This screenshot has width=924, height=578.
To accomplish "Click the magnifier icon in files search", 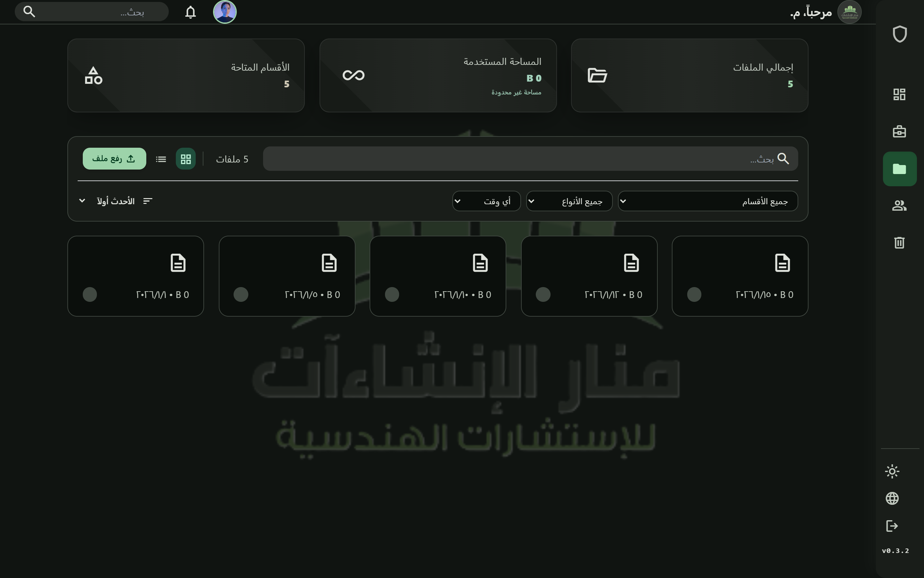I will click(x=783, y=159).
